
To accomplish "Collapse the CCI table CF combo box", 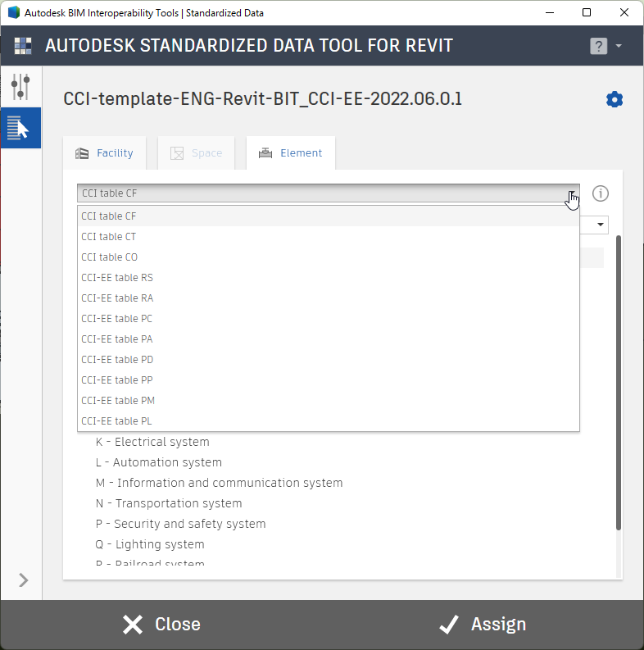I will [329, 193].
